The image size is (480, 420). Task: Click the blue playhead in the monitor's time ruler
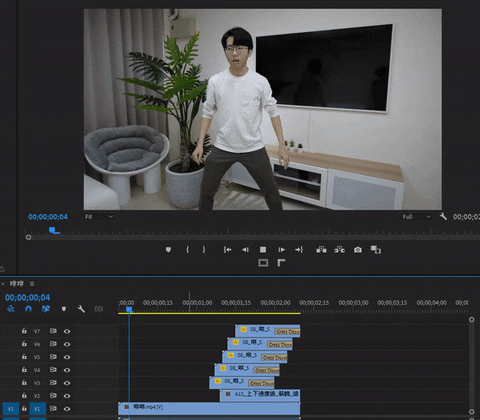tap(53, 230)
